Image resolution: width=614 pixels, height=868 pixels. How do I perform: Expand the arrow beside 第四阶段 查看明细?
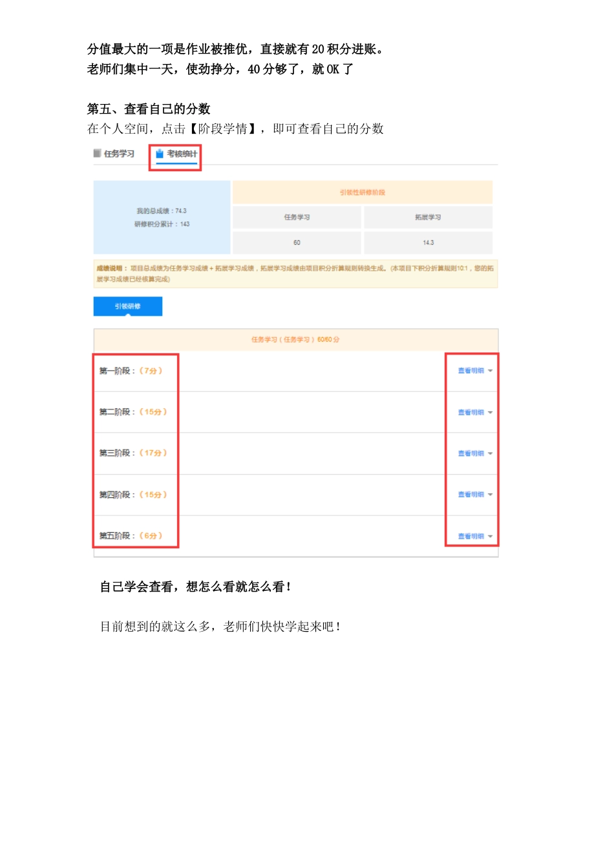[490, 495]
